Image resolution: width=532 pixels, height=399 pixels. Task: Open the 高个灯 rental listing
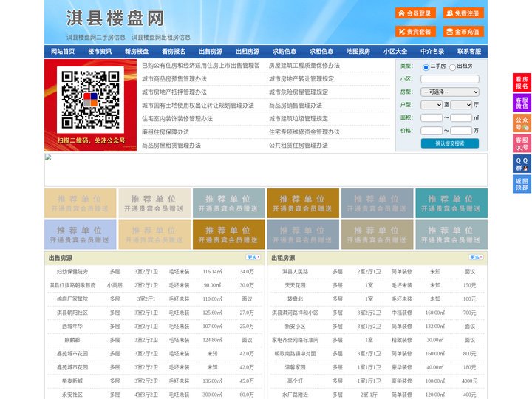pos(295,381)
